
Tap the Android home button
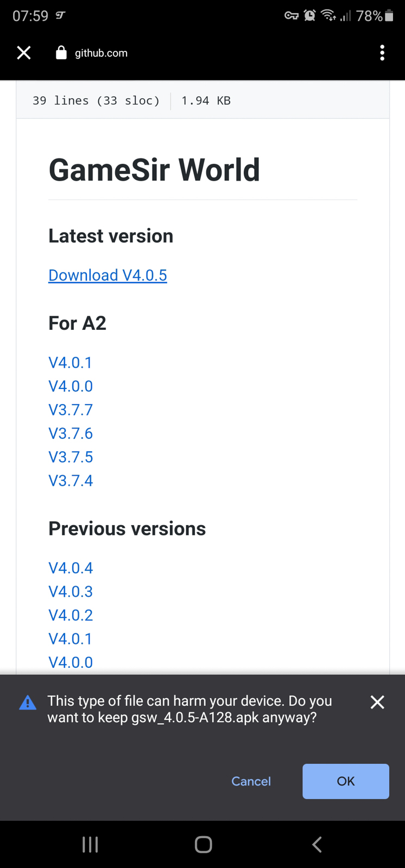(203, 844)
